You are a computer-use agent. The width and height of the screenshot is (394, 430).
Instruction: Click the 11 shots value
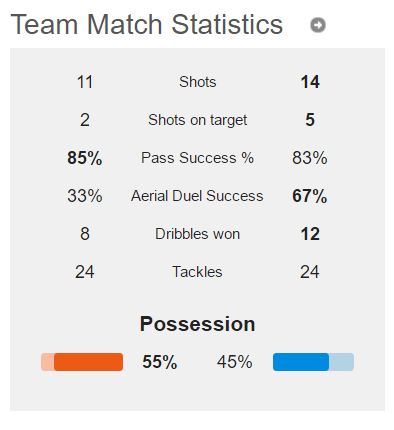pos(85,82)
